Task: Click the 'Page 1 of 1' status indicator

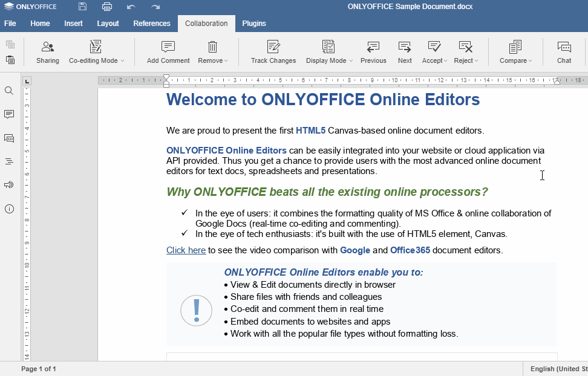Action: point(39,369)
